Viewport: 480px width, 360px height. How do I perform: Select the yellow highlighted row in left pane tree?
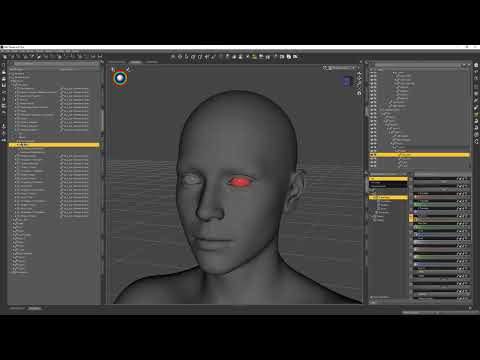(x=54, y=145)
